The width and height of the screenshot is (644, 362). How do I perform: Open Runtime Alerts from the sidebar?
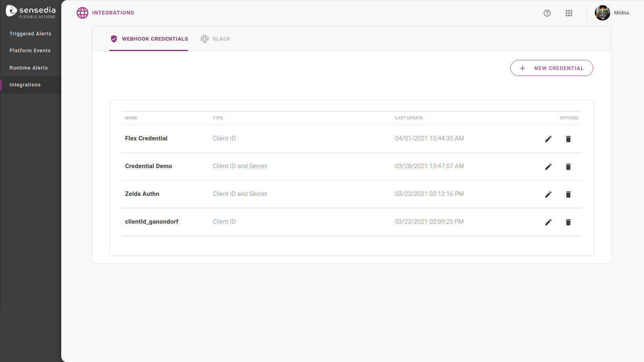pyautogui.click(x=29, y=68)
